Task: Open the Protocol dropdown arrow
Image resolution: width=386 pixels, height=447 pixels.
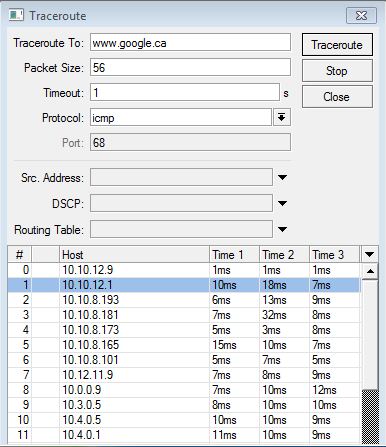Action: click(x=282, y=117)
